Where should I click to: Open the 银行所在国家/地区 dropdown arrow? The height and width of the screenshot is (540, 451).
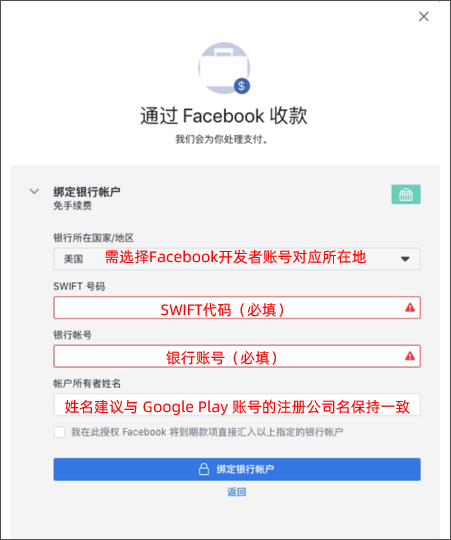tap(405, 259)
